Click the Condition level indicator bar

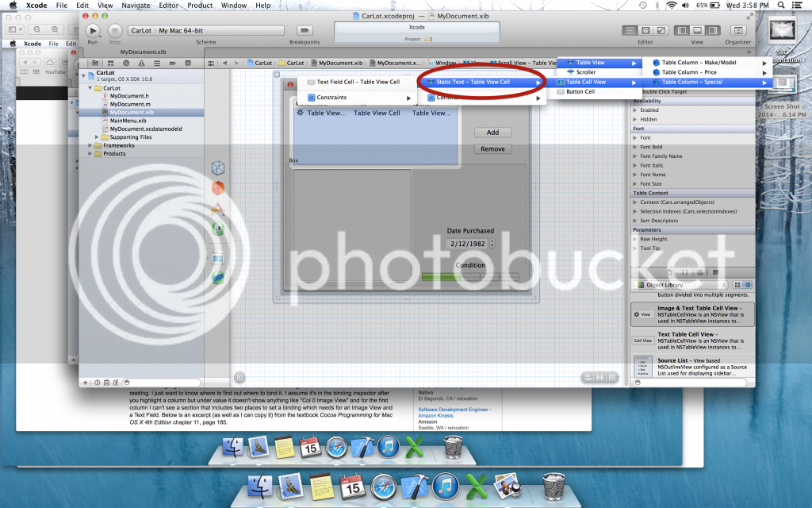coord(470,277)
